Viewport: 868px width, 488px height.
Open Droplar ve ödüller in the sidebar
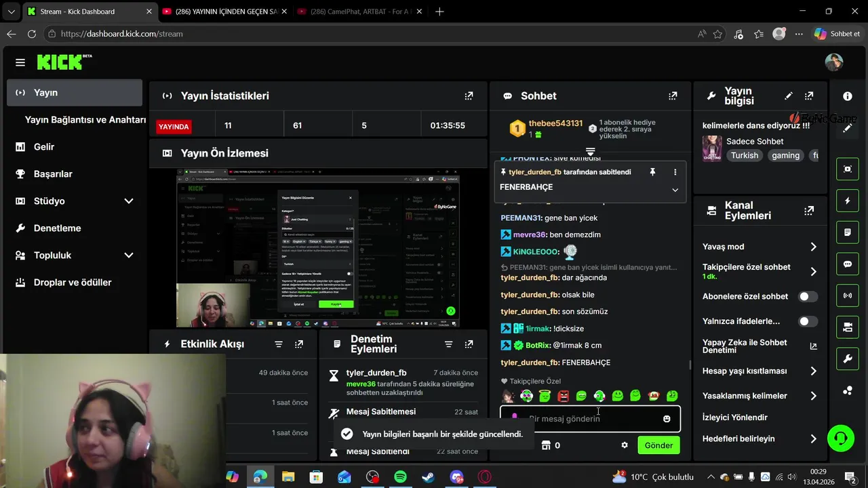[x=75, y=283]
